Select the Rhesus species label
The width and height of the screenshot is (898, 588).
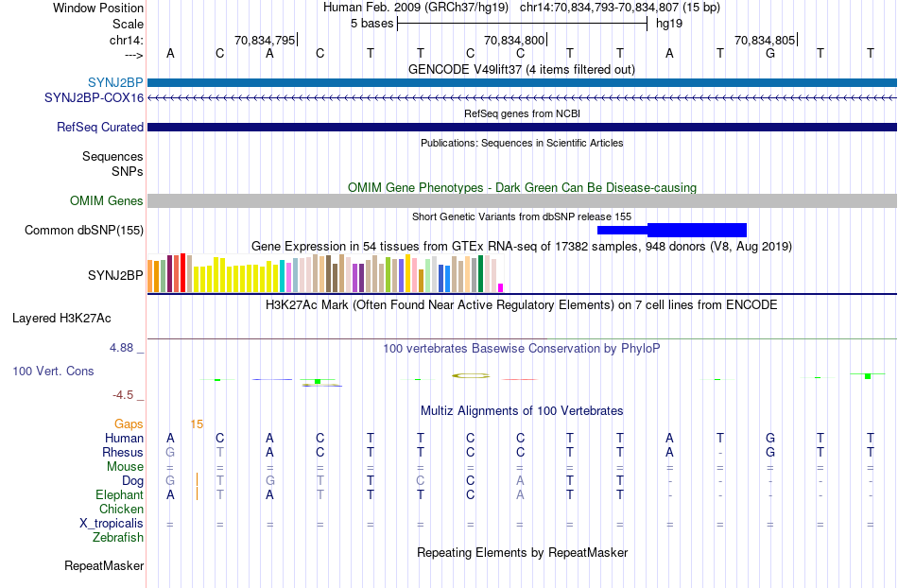coord(123,452)
